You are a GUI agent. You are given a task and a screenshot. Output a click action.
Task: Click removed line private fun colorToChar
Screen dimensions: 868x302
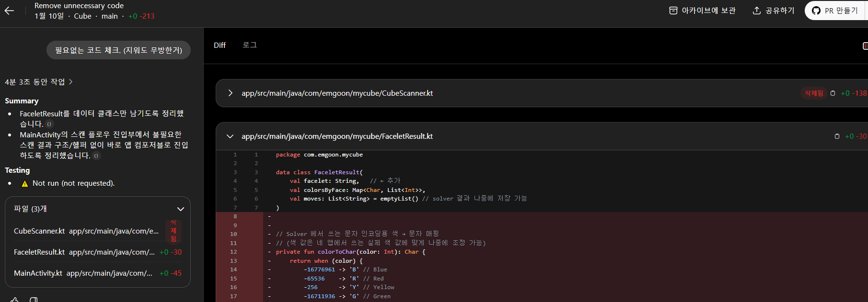[x=350, y=252]
